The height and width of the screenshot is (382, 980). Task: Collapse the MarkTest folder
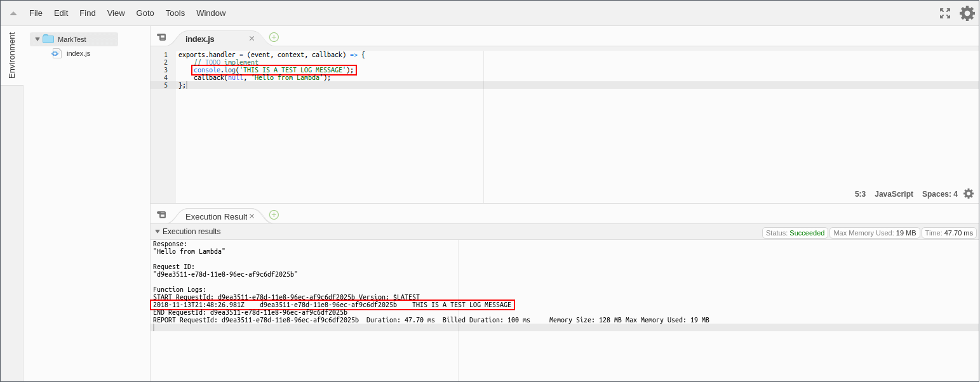[37, 39]
